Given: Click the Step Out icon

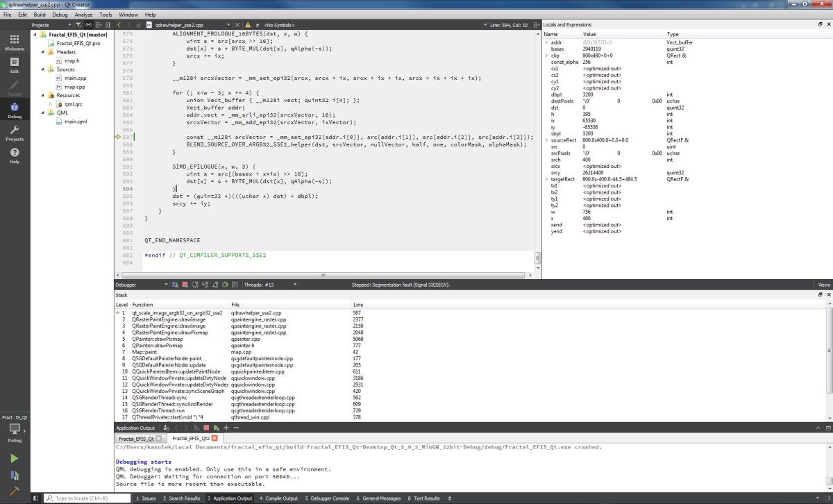Looking at the screenshot, I should pyautogui.click(x=215, y=285).
